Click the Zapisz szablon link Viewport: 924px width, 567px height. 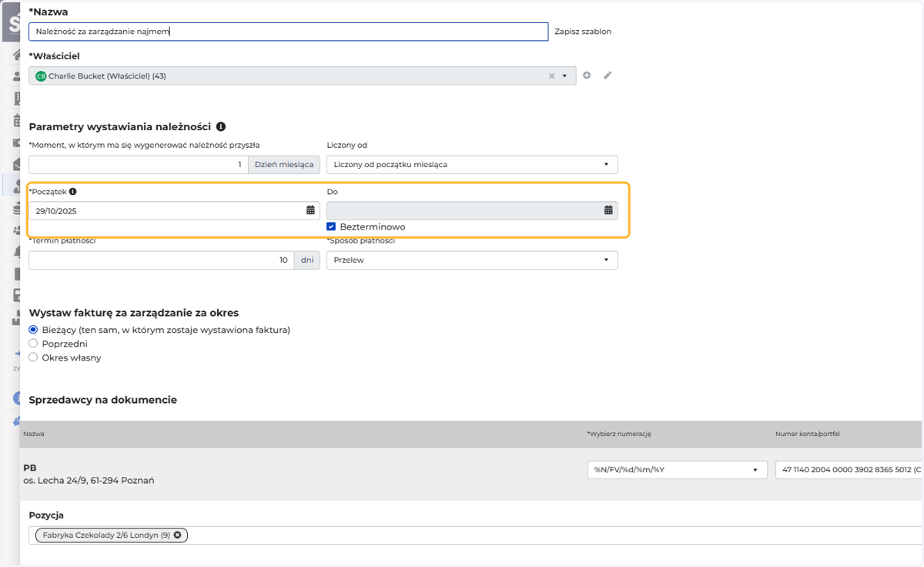(583, 32)
